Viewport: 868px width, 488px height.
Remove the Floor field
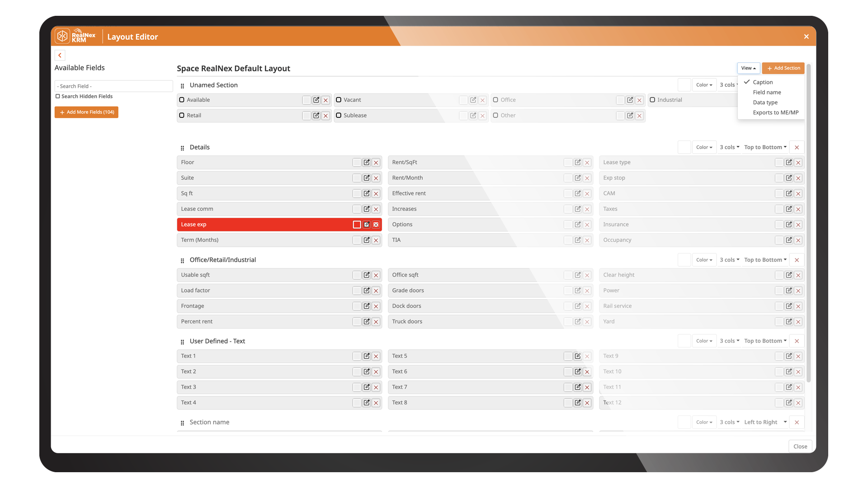click(x=376, y=163)
